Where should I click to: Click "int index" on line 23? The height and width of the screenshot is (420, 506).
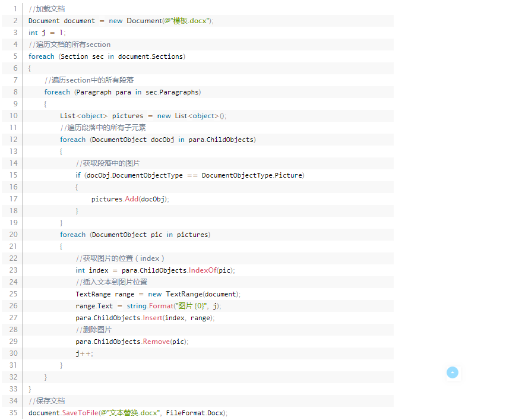[x=92, y=270]
